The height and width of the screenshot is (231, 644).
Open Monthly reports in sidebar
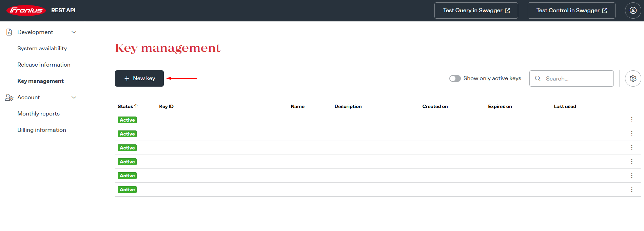pyautogui.click(x=38, y=114)
